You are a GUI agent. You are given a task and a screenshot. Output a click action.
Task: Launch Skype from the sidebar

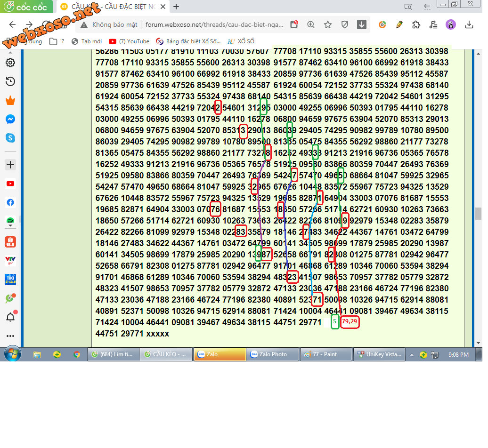(10, 138)
